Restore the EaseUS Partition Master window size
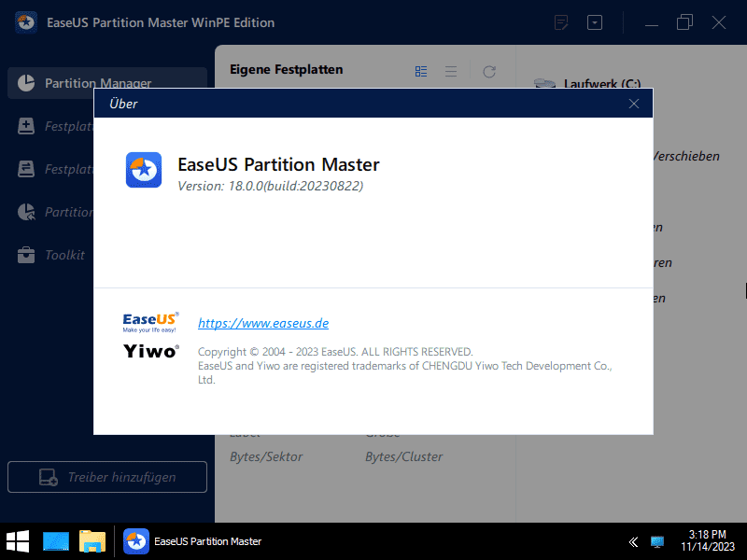The image size is (747, 560). pos(684,22)
